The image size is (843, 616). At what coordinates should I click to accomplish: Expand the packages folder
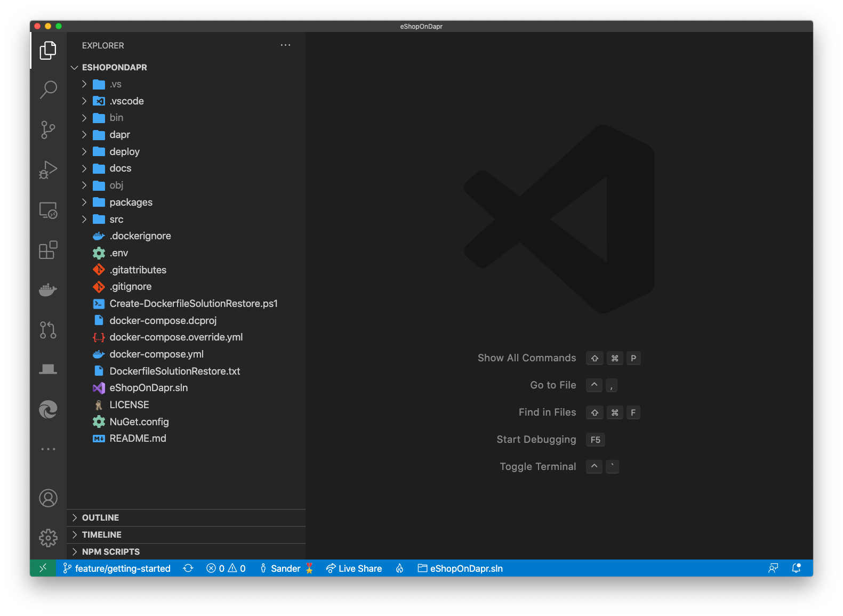[x=186, y=202]
